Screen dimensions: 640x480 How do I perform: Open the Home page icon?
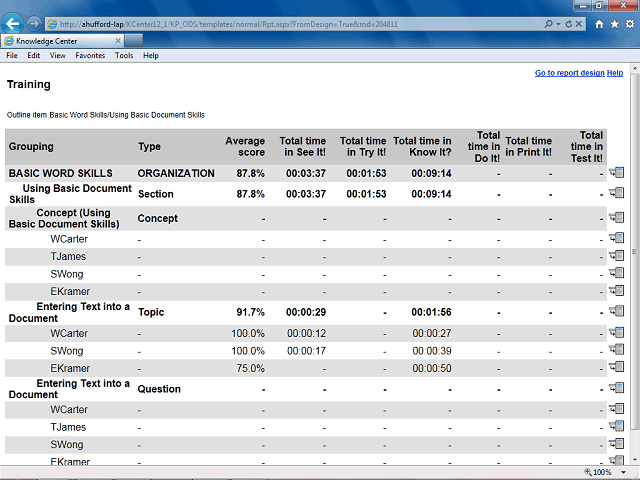599,24
